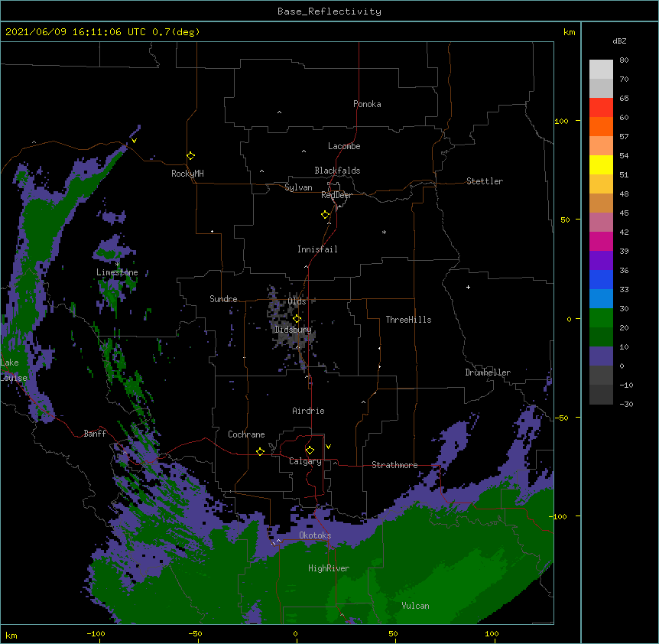Click the yellow diamond marker below Cochrane
This screenshot has width=659, height=644.
pos(260,451)
